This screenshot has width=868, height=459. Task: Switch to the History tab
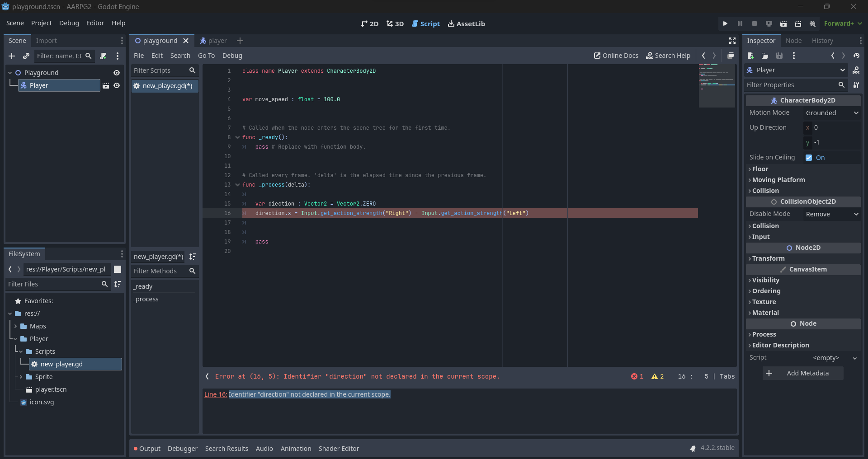[822, 41]
